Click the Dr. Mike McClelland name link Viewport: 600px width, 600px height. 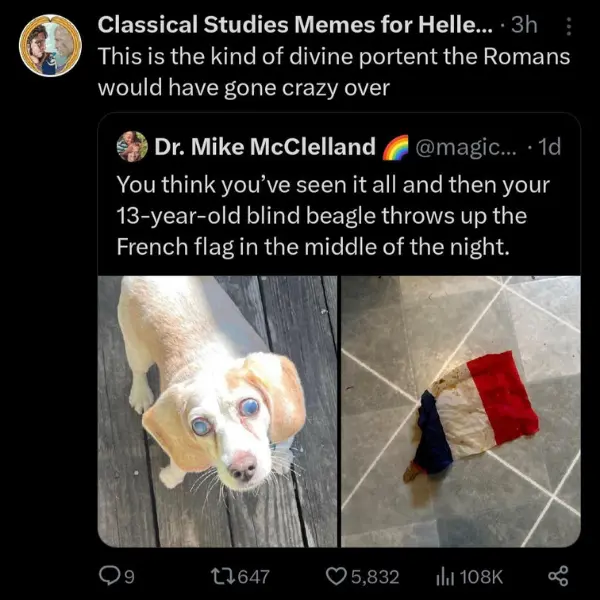265,148
